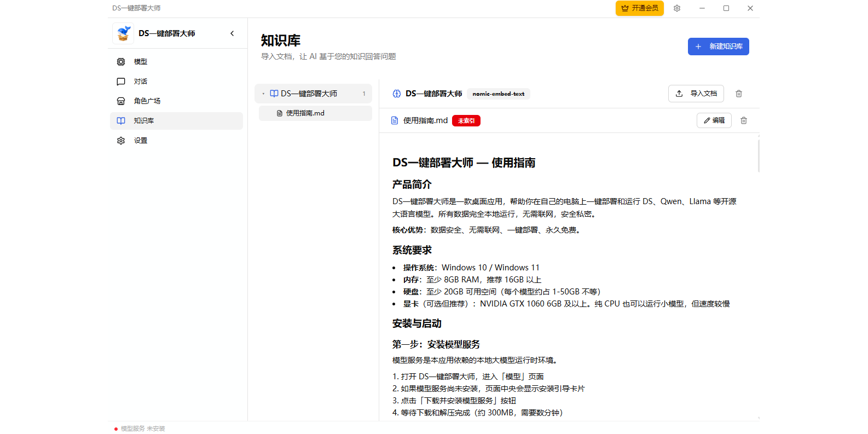Click the book icon in knowledge base tree row
Viewport: 868px width, 434px height.
coord(274,94)
